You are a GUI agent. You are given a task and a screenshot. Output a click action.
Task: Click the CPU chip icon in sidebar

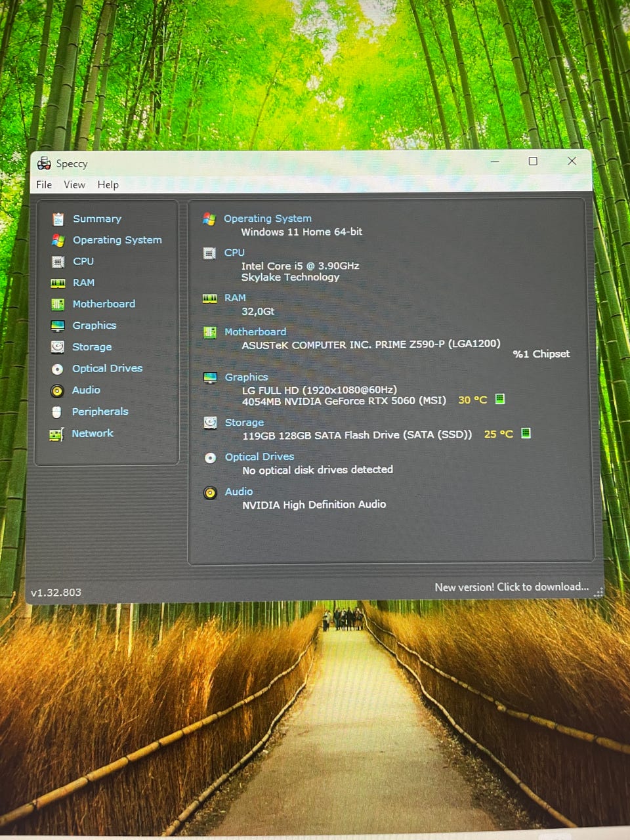click(x=58, y=262)
